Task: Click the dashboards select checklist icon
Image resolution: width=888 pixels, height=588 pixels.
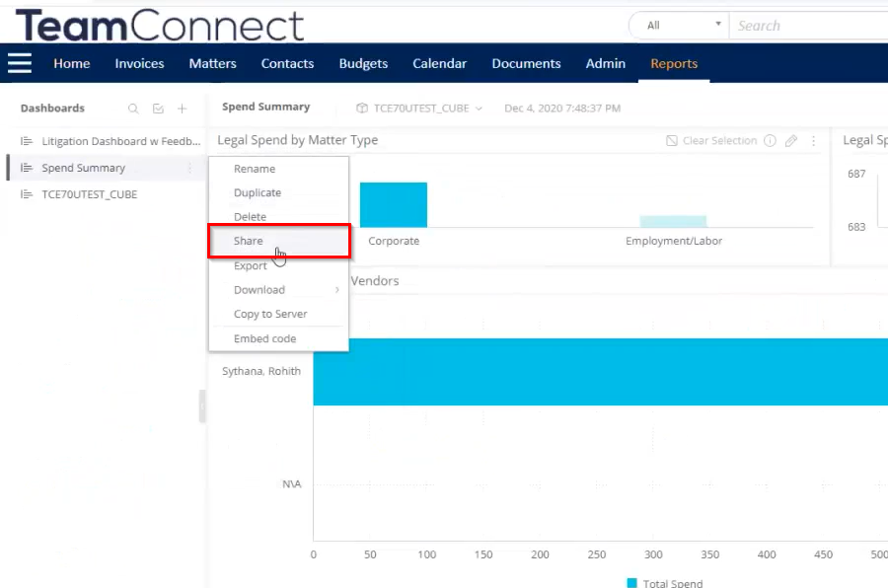Action: click(x=158, y=109)
